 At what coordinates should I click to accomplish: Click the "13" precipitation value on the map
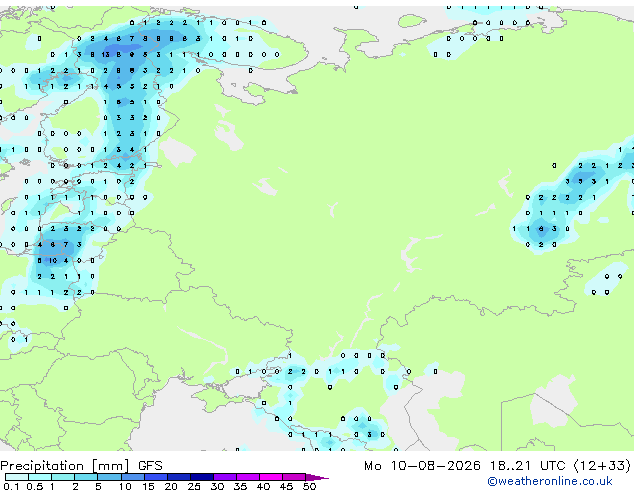click(x=106, y=55)
